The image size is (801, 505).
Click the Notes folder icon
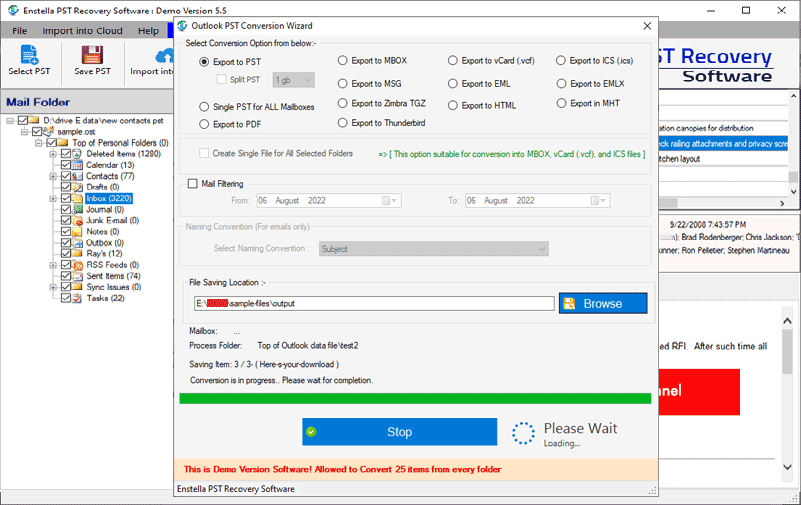[77, 231]
